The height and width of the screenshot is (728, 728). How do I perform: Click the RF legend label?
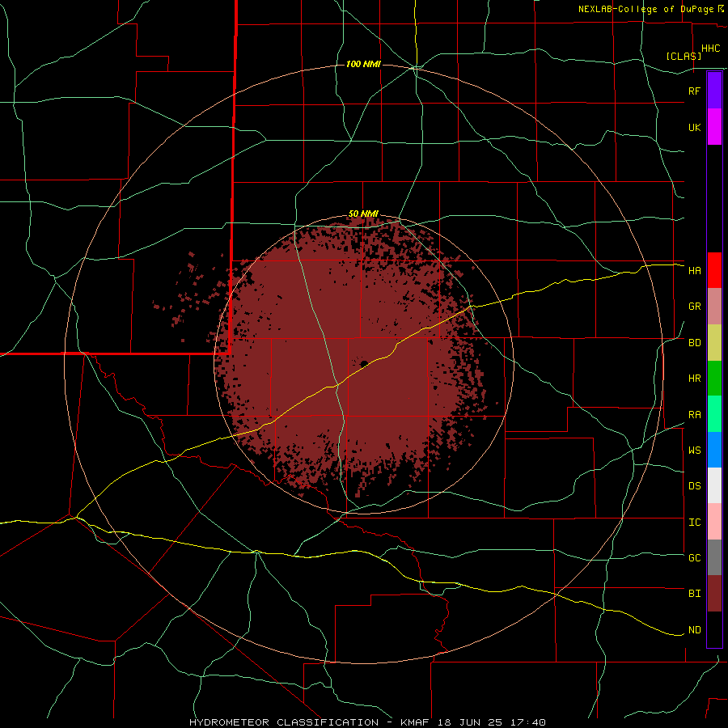(x=694, y=91)
